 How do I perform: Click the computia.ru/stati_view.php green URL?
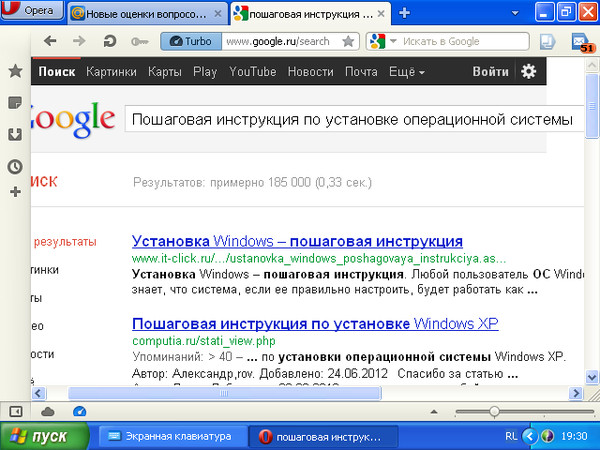[x=204, y=341]
